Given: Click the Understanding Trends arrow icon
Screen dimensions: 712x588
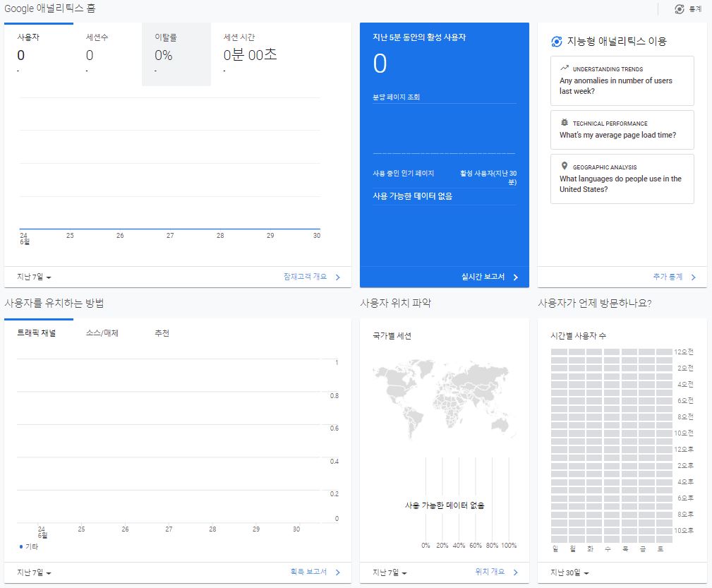Looking at the screenshot, I should pyautogui.click(x=565, y=68).
